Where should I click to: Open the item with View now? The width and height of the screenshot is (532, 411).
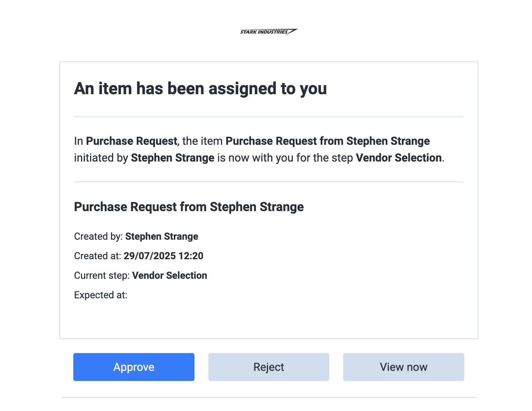tap(404, 367)
